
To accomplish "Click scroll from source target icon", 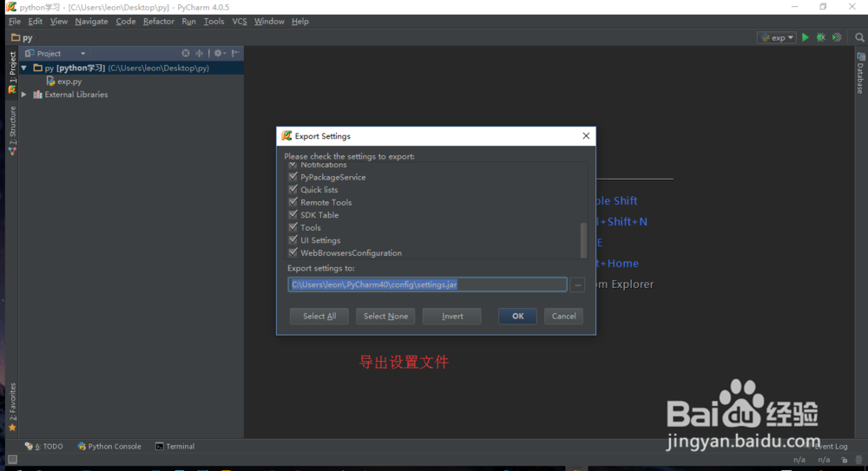I will [186, 53].
